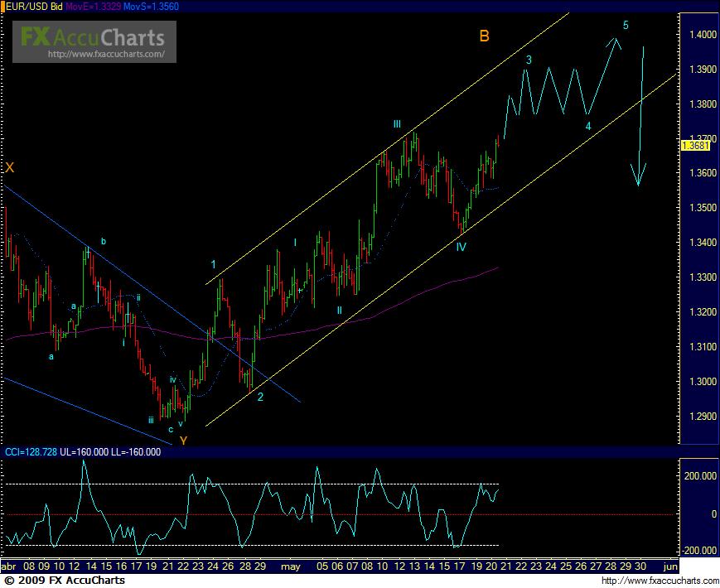Select the wave IV label at channel bottom
720x588 pixels.
point(461,246)
